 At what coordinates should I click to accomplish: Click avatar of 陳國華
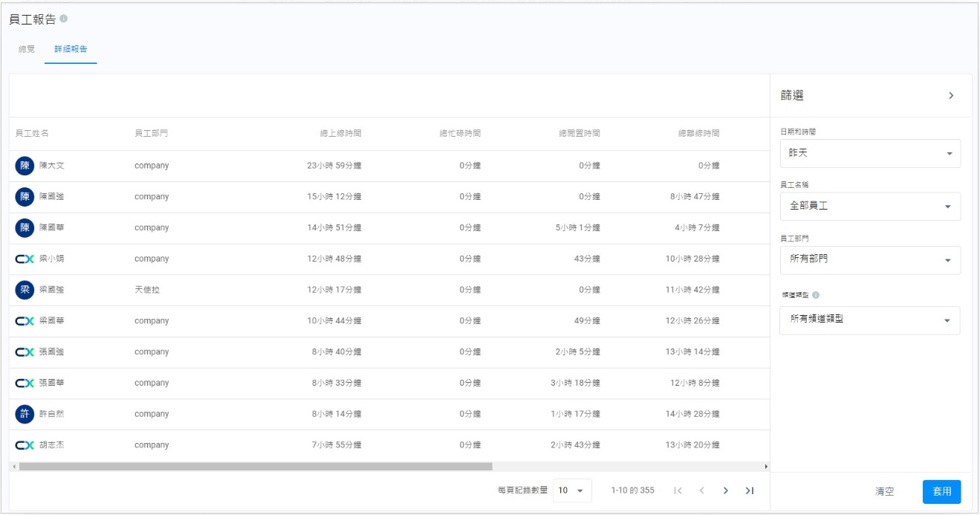pyautogui.click(x=25, y=228)
